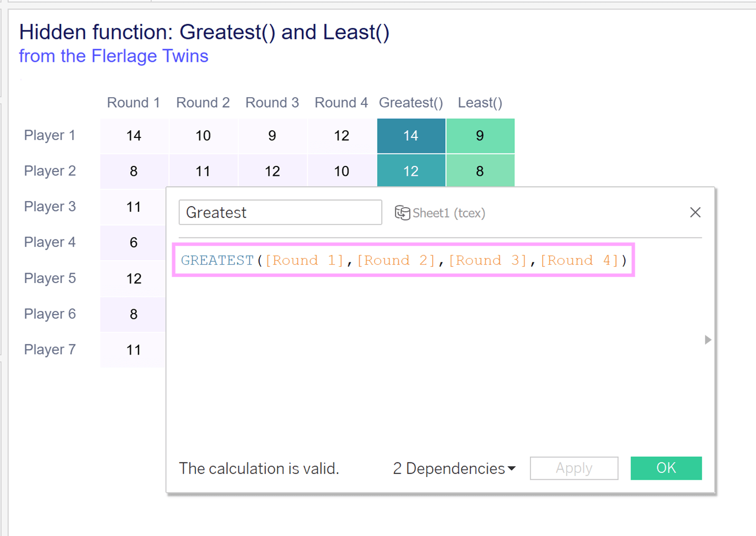Click the data source icon beside Sheet1 (tcex)
Image resolution: width=756 pixels, height=536 pixels.
[403, 213]
